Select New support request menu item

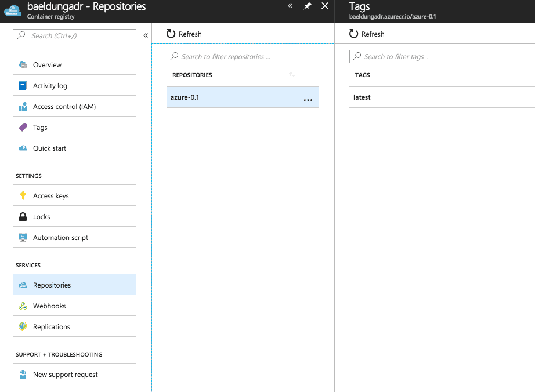65,375
